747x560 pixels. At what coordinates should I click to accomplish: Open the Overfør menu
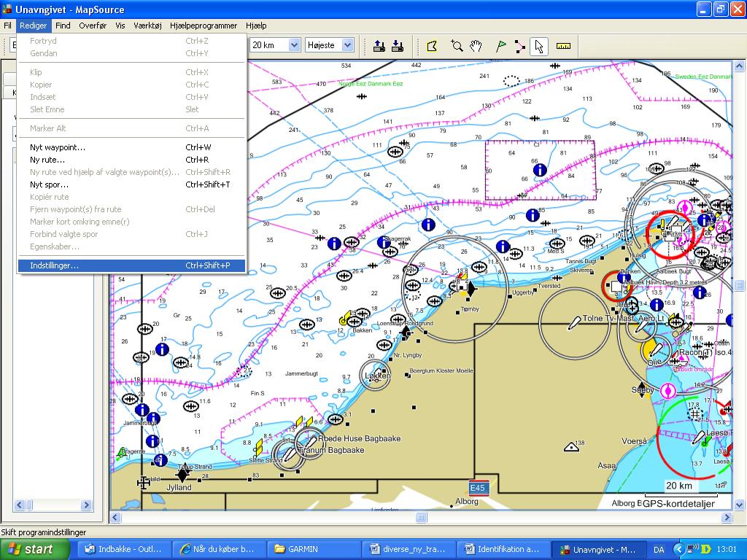click(x=93, y=26)
